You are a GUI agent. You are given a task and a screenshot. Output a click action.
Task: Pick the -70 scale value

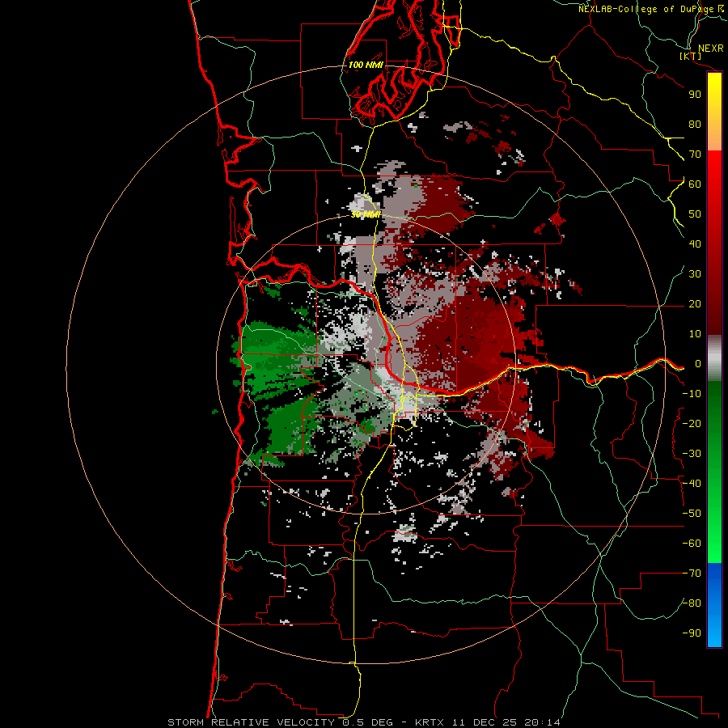[692, 574]
